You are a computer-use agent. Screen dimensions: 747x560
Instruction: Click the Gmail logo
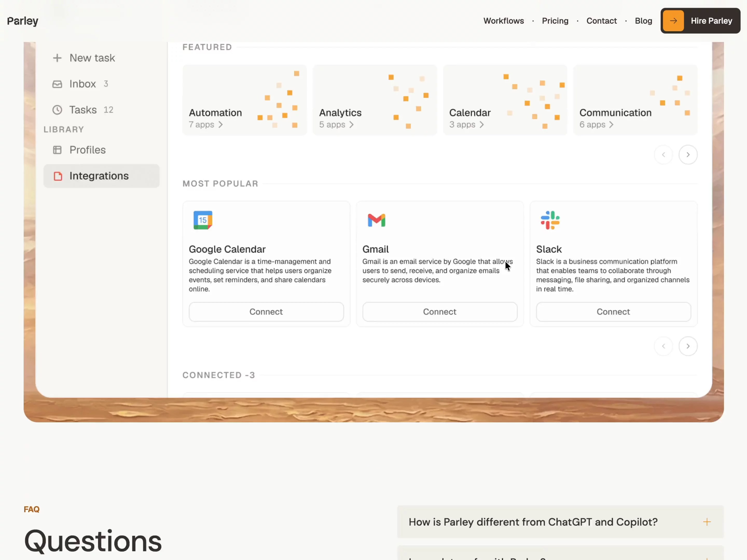point(376,220)
